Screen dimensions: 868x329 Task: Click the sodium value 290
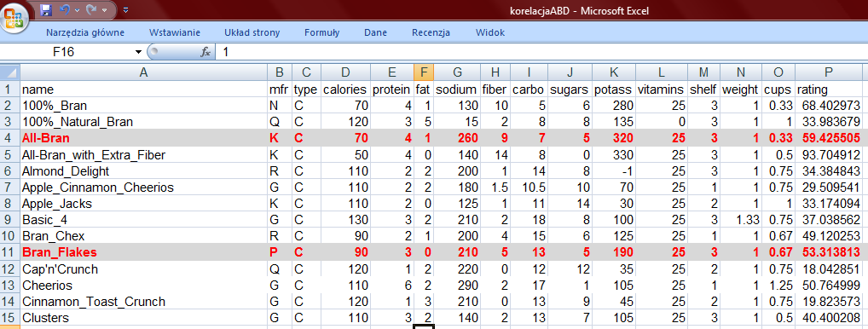click(457, 286)
